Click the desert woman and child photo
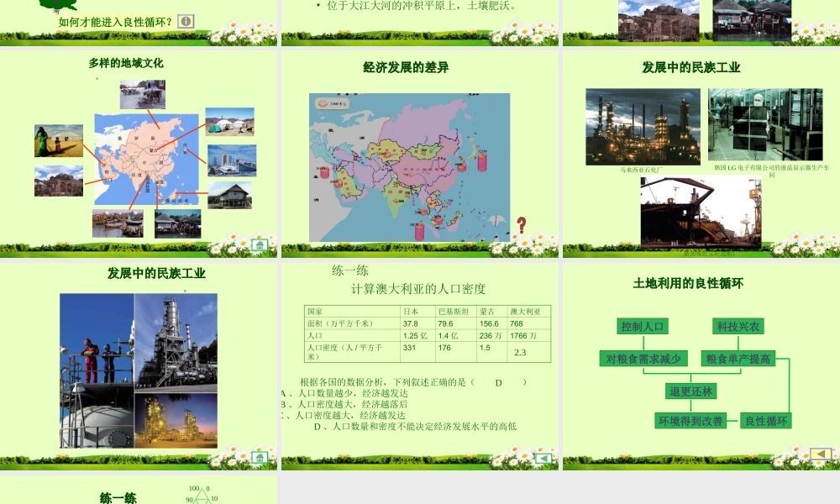The width and height of the screenshot is (840, 504). point(59,141)
